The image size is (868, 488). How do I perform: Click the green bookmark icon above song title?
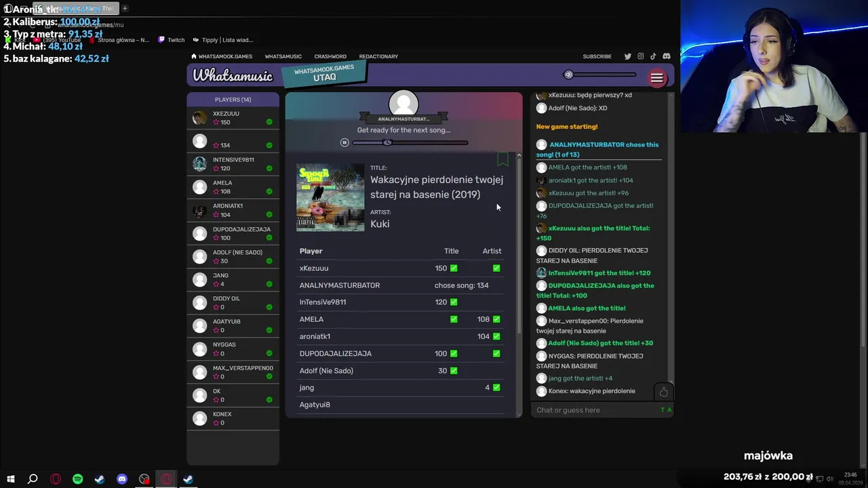502,159
